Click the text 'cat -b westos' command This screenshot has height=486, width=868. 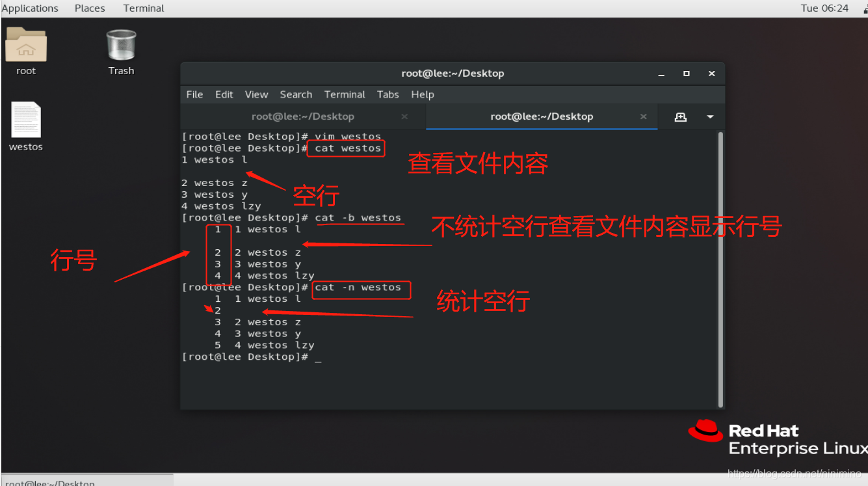click(358, 217)
